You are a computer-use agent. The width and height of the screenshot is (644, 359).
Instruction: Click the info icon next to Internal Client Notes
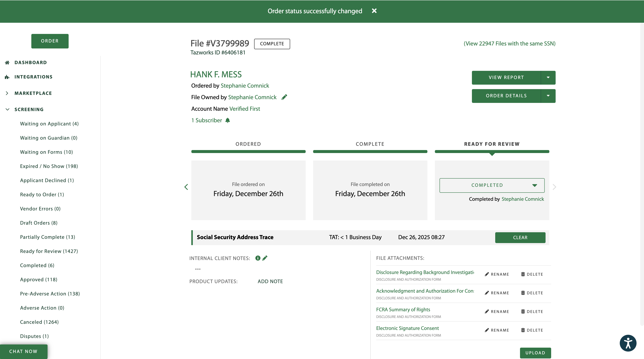pyautogui.click(x=258, y=258)
